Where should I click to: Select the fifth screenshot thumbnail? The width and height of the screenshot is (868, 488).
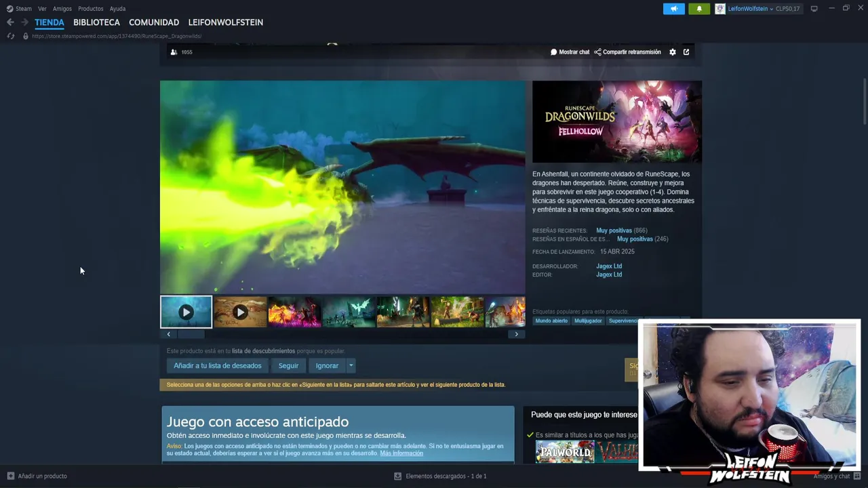click(403, 312)
